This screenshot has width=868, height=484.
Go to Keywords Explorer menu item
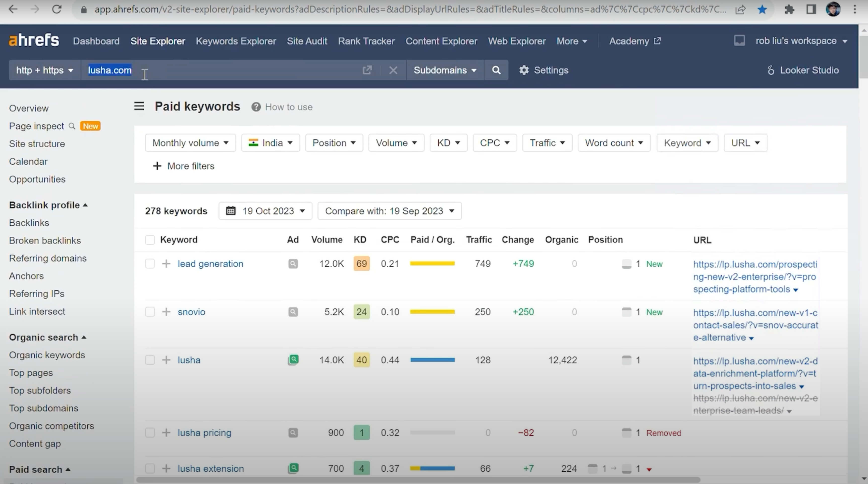point(236,41)
